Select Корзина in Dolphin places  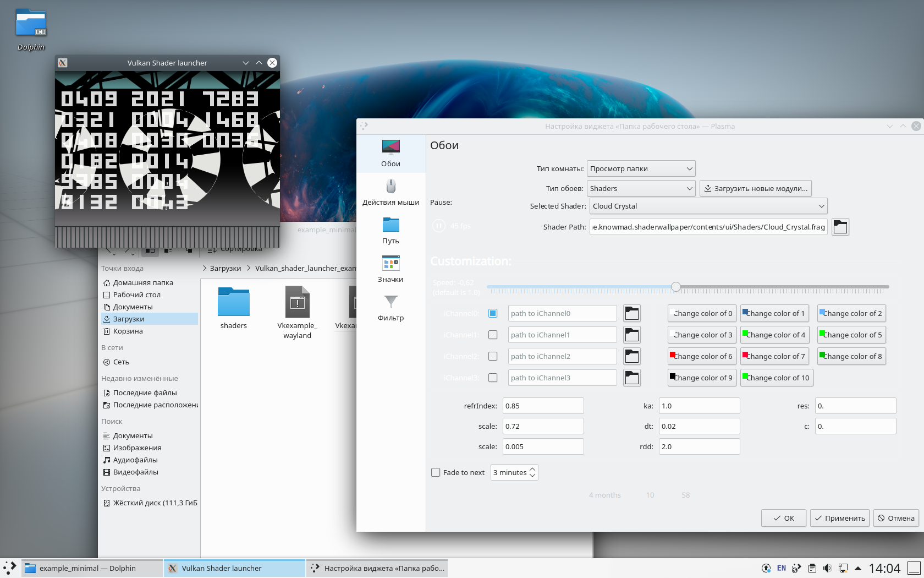point(150,331)
